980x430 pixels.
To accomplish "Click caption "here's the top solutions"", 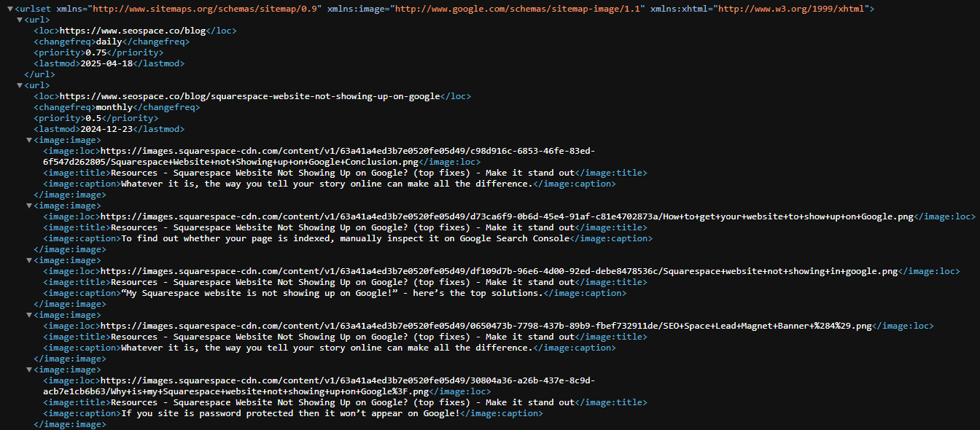I will click(332, 293).
